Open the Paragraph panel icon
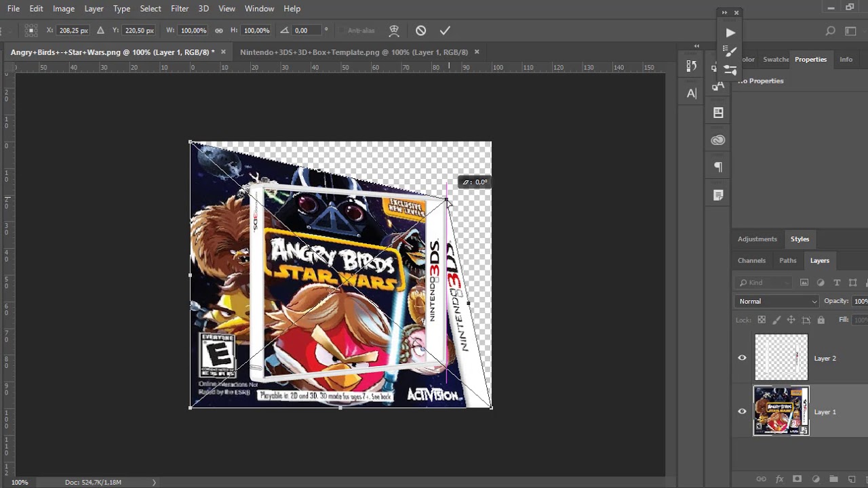This screenshot has height=488, width=868. pyautogui.click(x=718, y=167)
